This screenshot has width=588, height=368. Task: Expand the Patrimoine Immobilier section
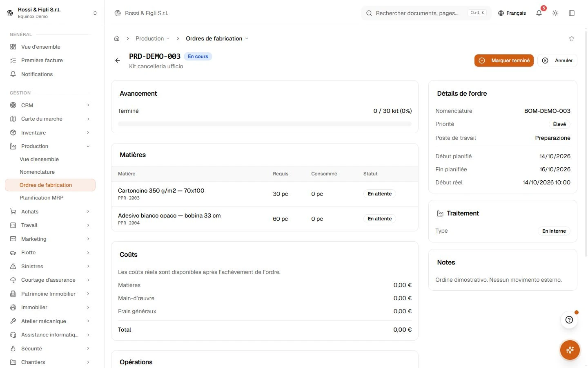pyautogui.click(x=50, y=294)
